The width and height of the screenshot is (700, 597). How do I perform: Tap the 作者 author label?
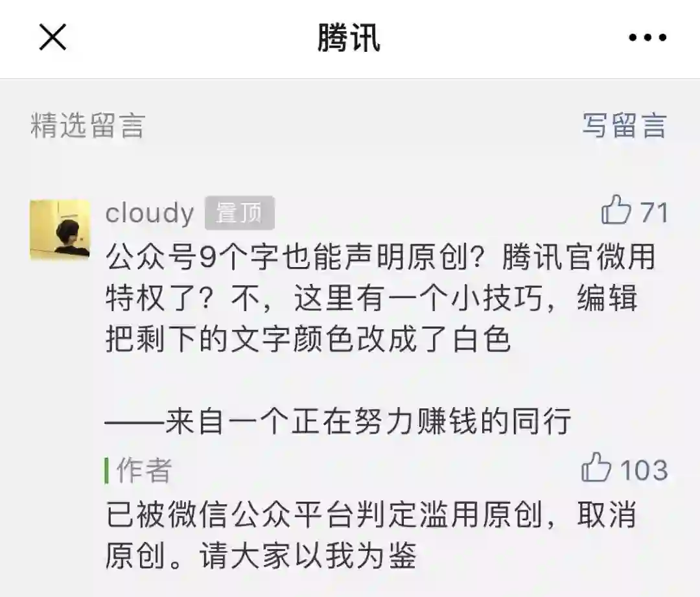(144, 470)
